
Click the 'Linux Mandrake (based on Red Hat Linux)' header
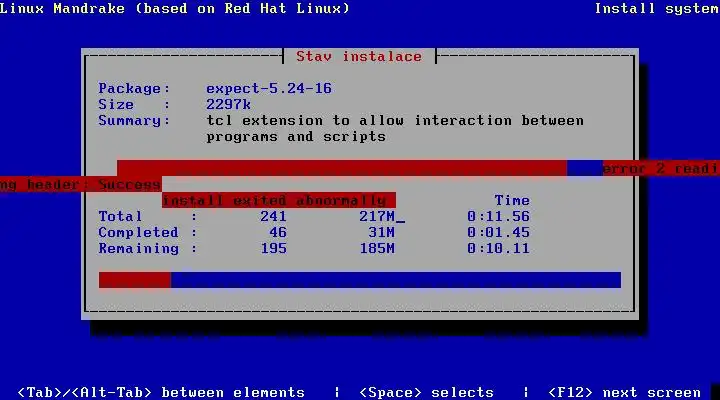click(x=174, y=8)
